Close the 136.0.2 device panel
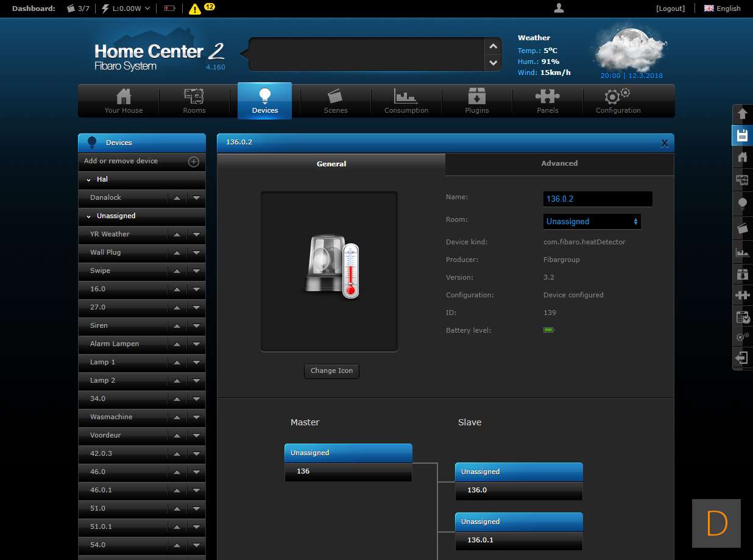753x560 pixels. click(664, 143)
